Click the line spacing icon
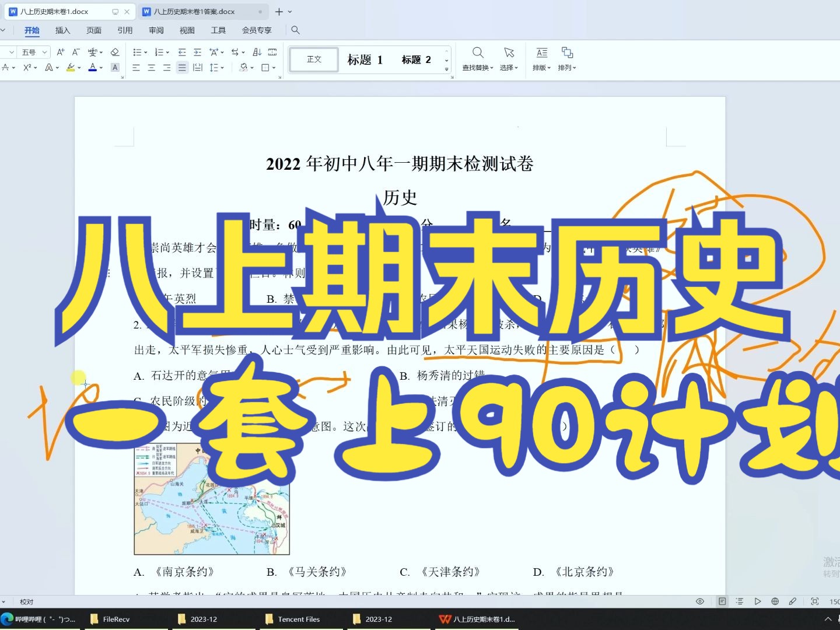This screenshot has width=840, height=630. coord(213,68)
